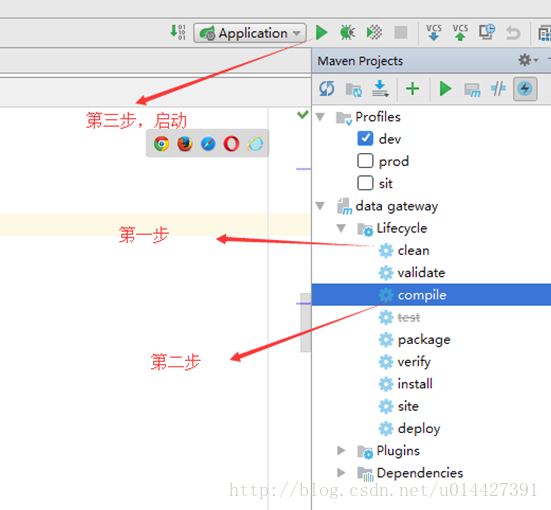Enable the prod profile checkbox

[x=365, y=161]
